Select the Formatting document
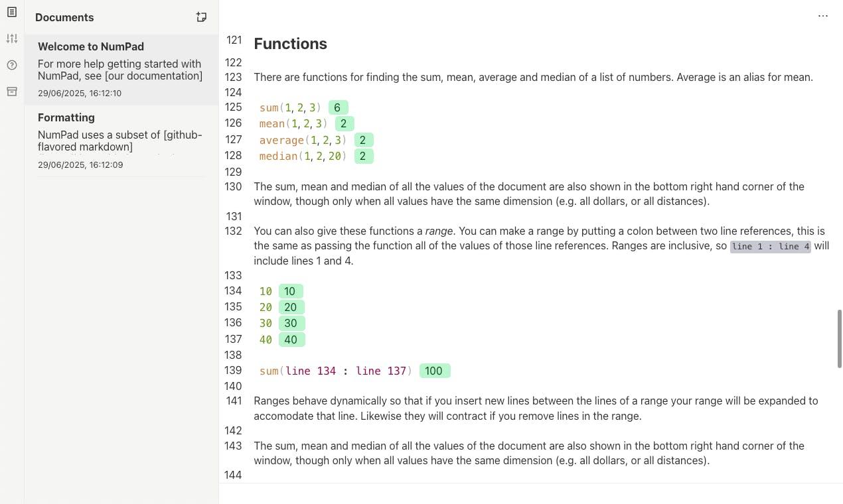Viewport: 843px width, 504px height. [x=121, y=141]
